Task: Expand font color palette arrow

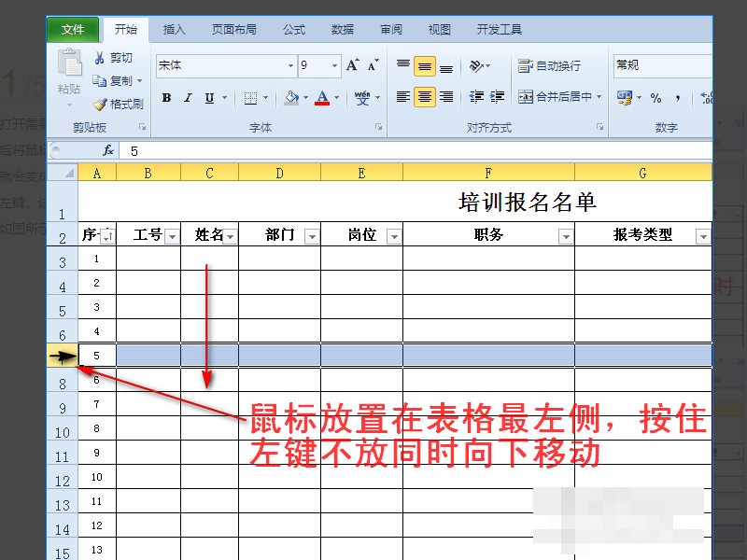Action: [337, 98]
